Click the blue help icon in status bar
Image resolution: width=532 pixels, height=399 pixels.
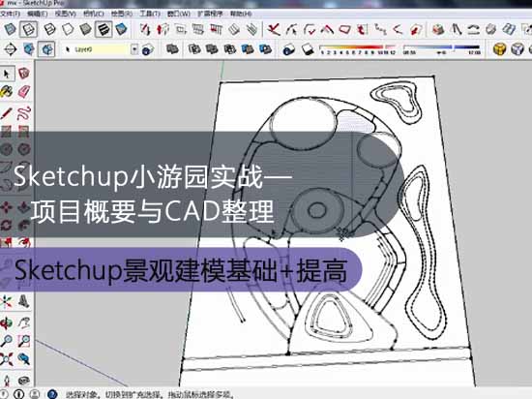52,394
